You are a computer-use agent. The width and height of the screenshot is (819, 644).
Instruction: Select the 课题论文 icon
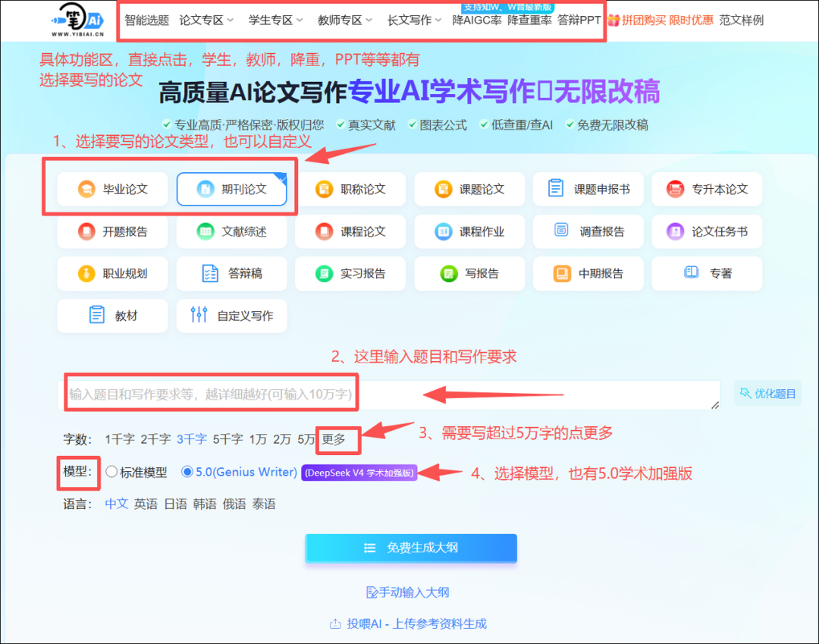click(443, 189)
